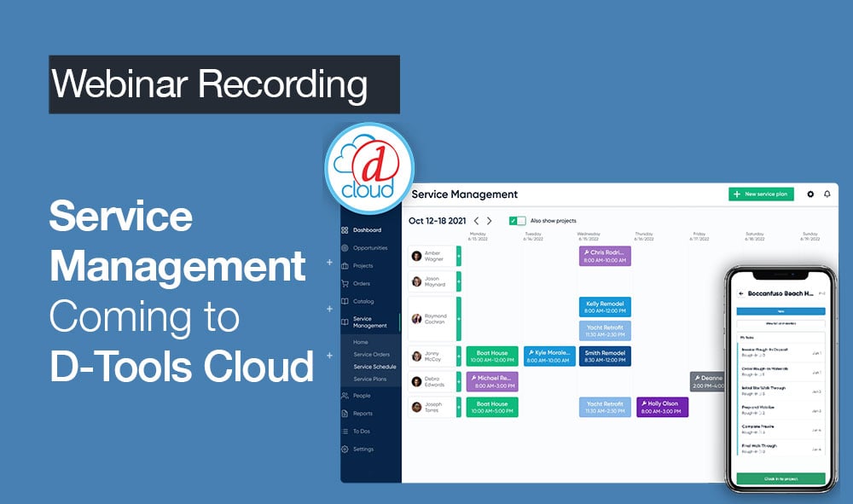This screenshot has height=504, width=853.
Task: Click the green plus beside Jonny McCoy
Action: pos(459,356)
